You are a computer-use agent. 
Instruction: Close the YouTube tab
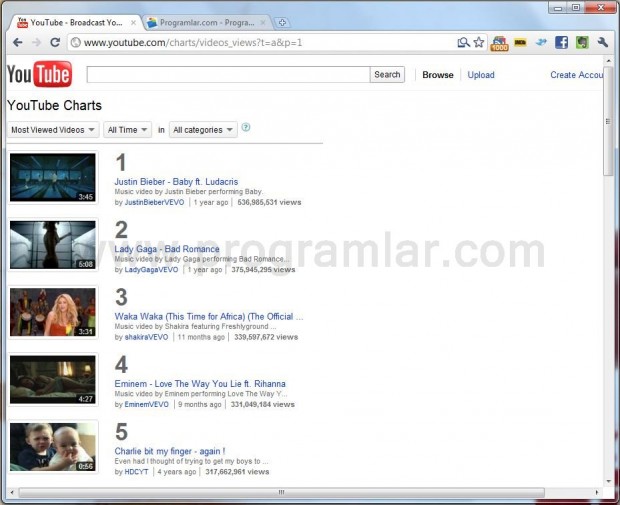[134, 23]
